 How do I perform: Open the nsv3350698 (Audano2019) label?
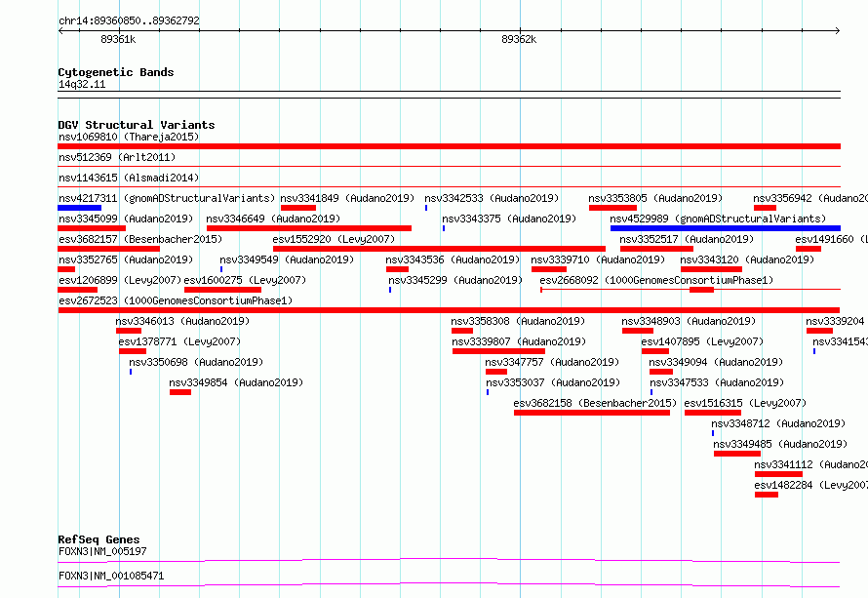tap(196, 362)
